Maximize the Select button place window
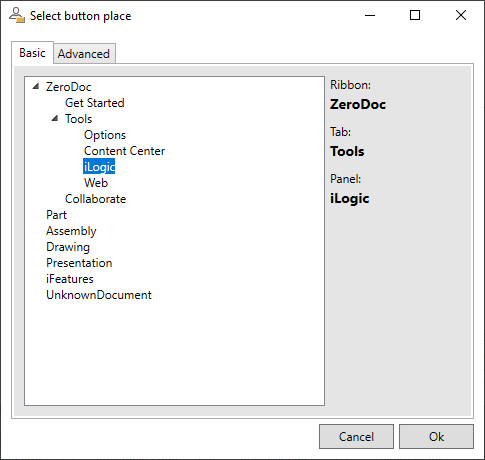 click(x=415, y=15)
